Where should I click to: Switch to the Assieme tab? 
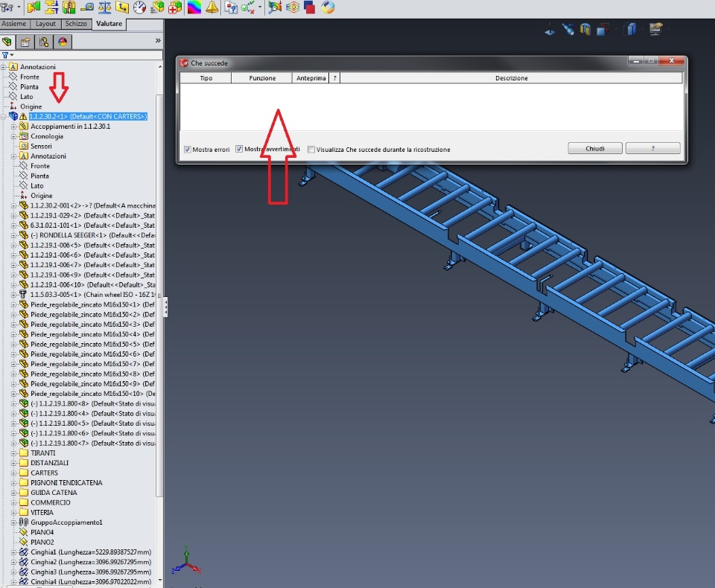[x=13, y=24]
